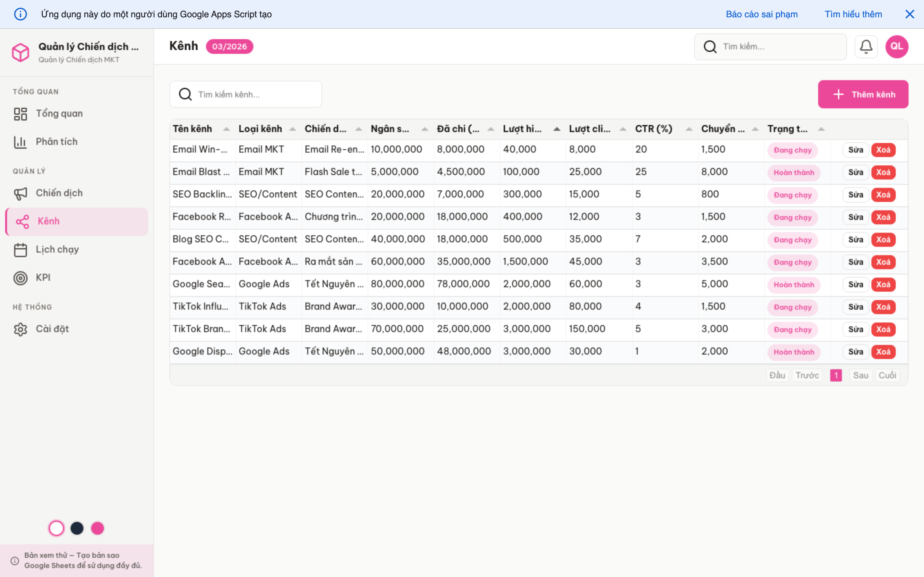Open the Phân tích analytics icon
The height and width of the screenshot is (577, 924).
(21, 142)
